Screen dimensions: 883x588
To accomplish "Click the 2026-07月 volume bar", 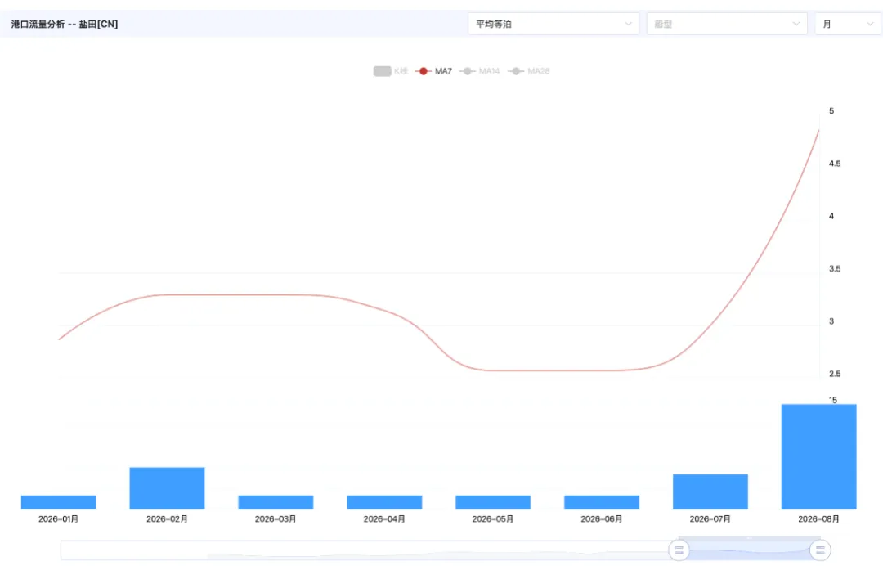I will 710,491.
